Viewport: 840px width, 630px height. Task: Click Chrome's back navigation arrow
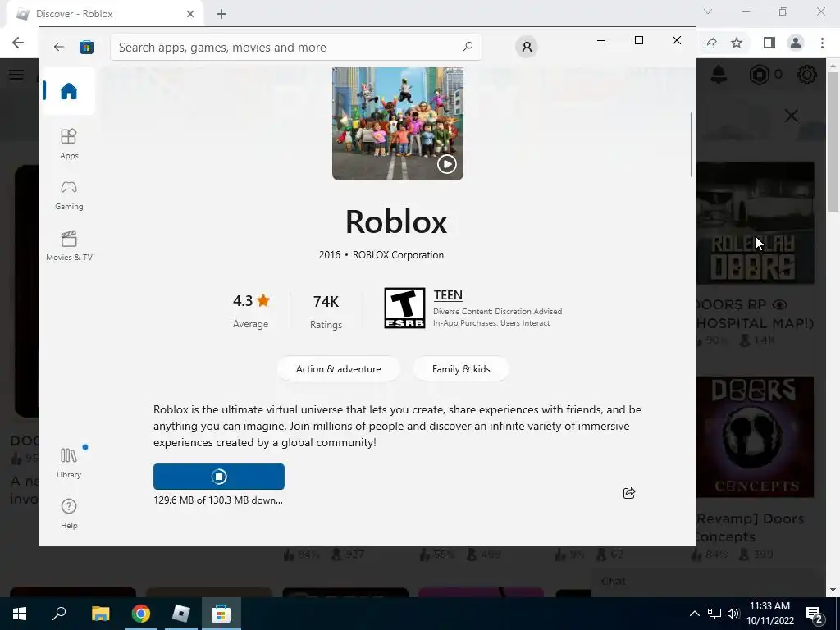tap(18, 43)
